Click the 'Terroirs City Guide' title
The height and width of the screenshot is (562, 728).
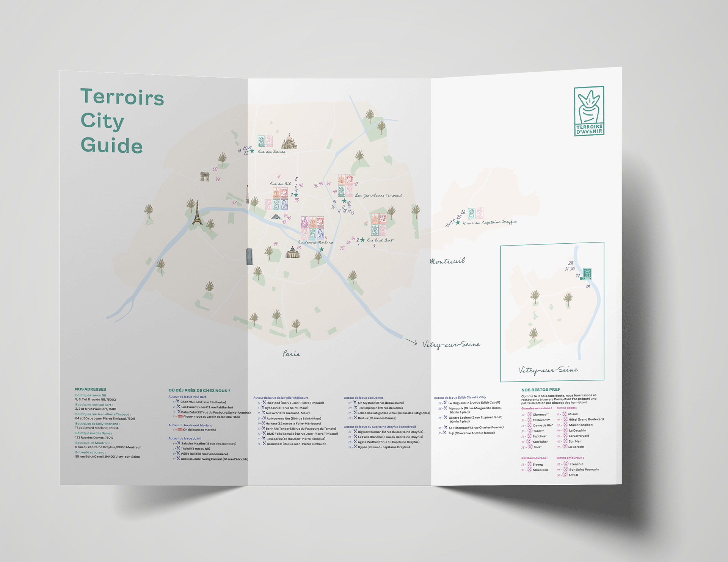pyautogui.click(x=122, y=121)
